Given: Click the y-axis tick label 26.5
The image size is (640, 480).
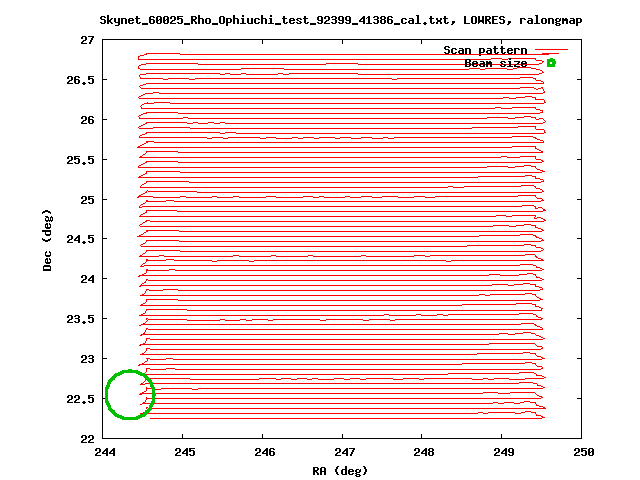Looking at the screenshot, I should [80, 80].
